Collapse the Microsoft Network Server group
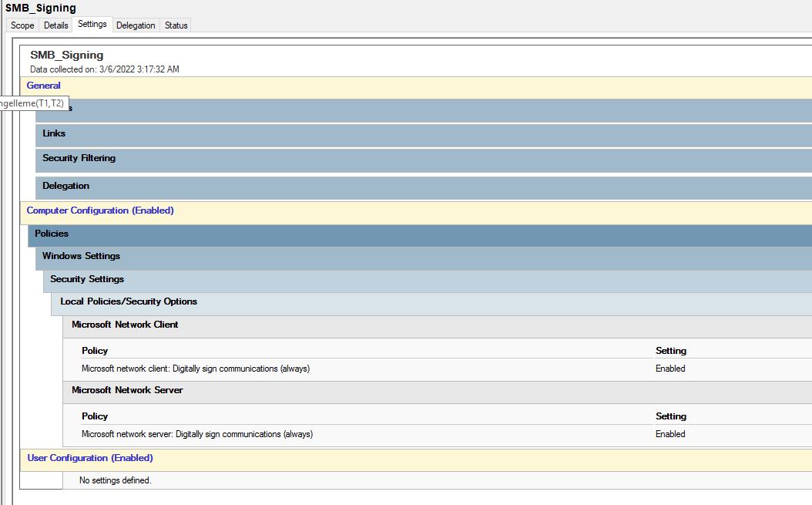 (x=127, y=390)
